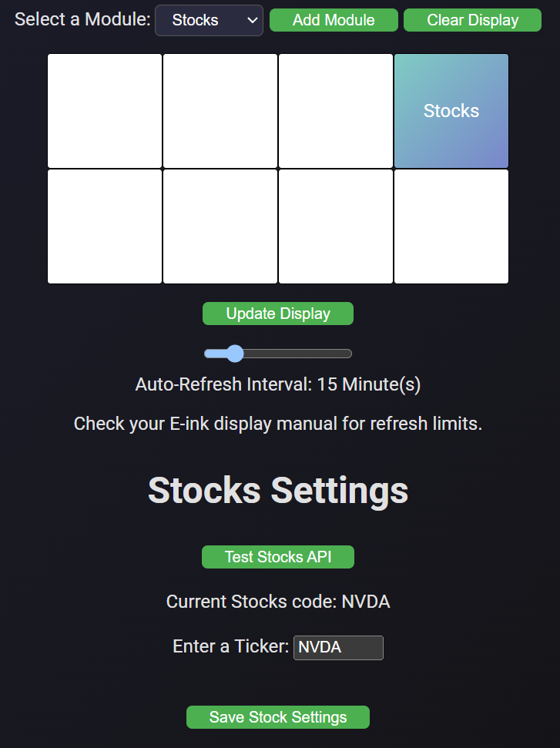The width and height of the screenshot is (560, 748).
Task: Open the Select a Module dropdown
Action: click(209, 21)
